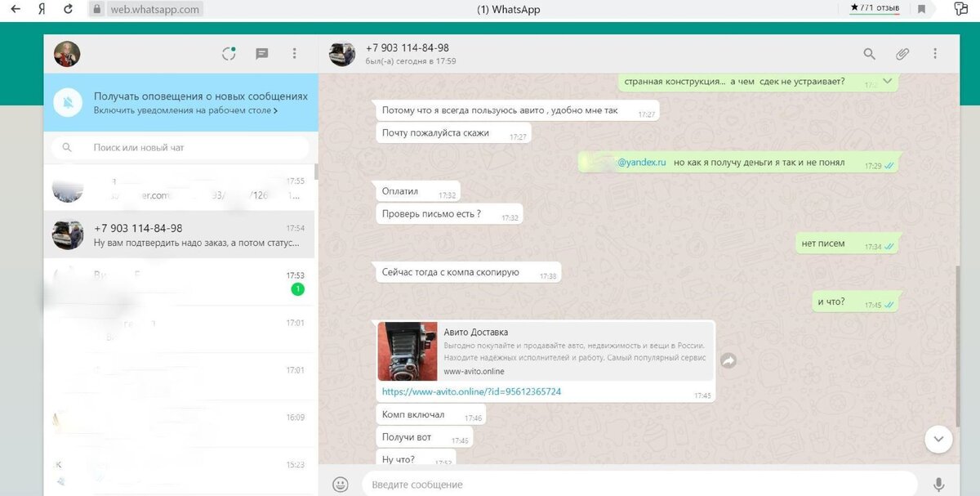This screenshot has height=496, width=980.
Task: Open the chat with unread badge 17:53
Action: point(180,283)
